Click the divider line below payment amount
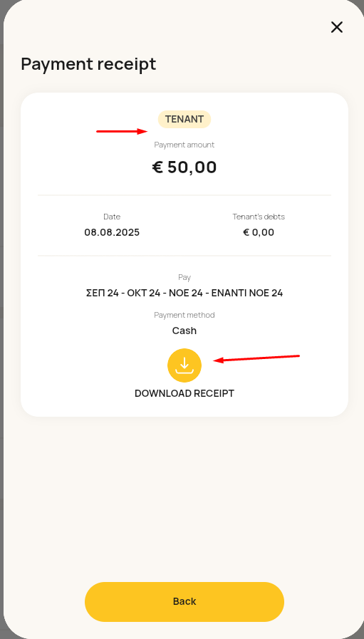 [184, 195]
